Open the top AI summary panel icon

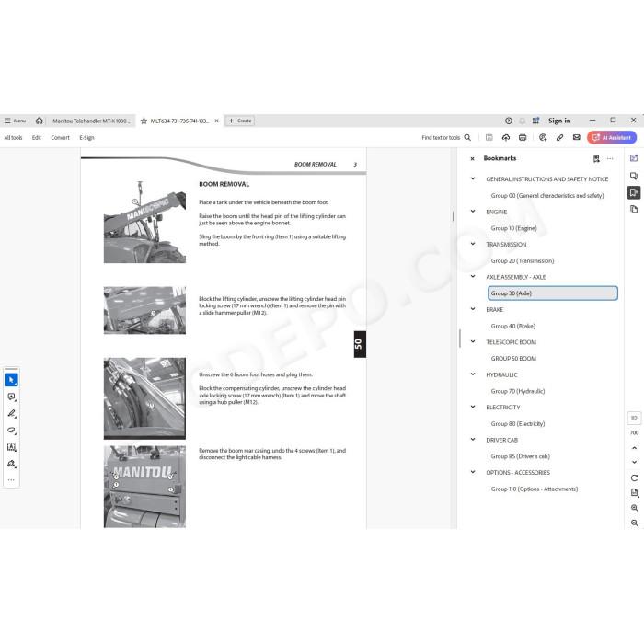pyautogui.click(x=634, y=158)
